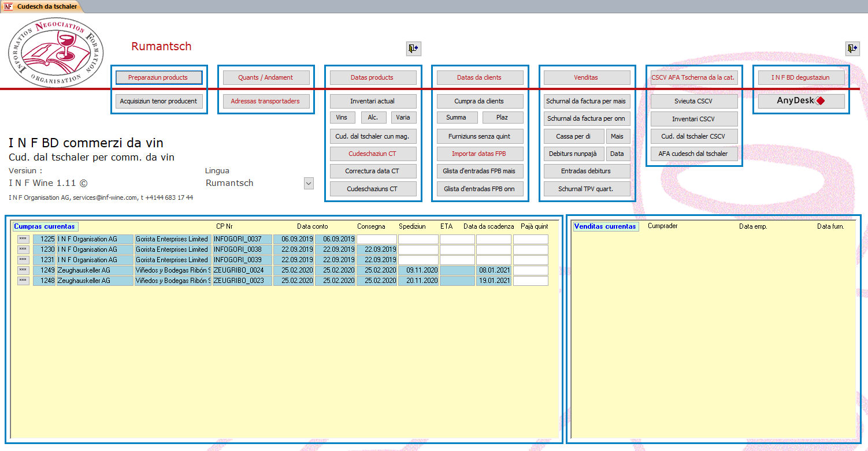Open row detail button for purchase 1230
Screen dimensions: 868x451
pos(23,249)
